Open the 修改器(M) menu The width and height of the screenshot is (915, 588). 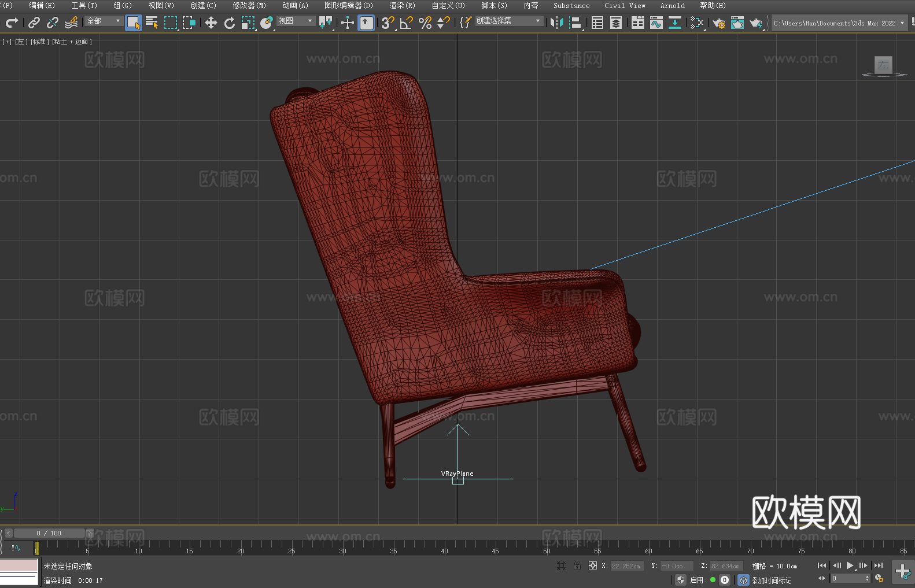point(249,5)
